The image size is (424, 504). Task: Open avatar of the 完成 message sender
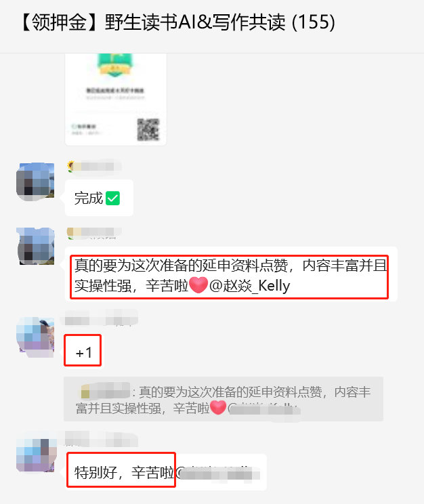pos(35,182)
